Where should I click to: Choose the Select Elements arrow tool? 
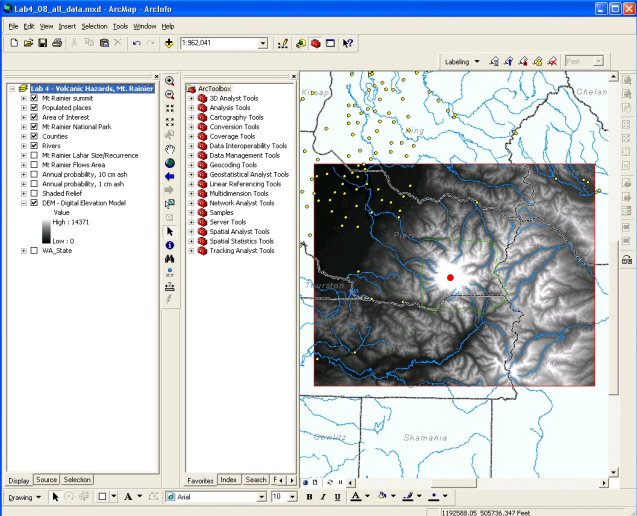170,232
